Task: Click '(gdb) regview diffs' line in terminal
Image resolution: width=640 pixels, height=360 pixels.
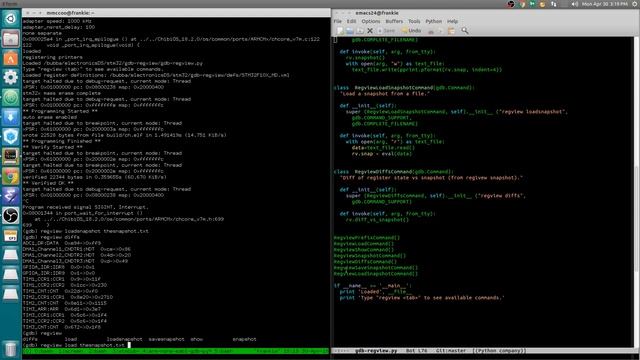Action: tap(51, 237)
